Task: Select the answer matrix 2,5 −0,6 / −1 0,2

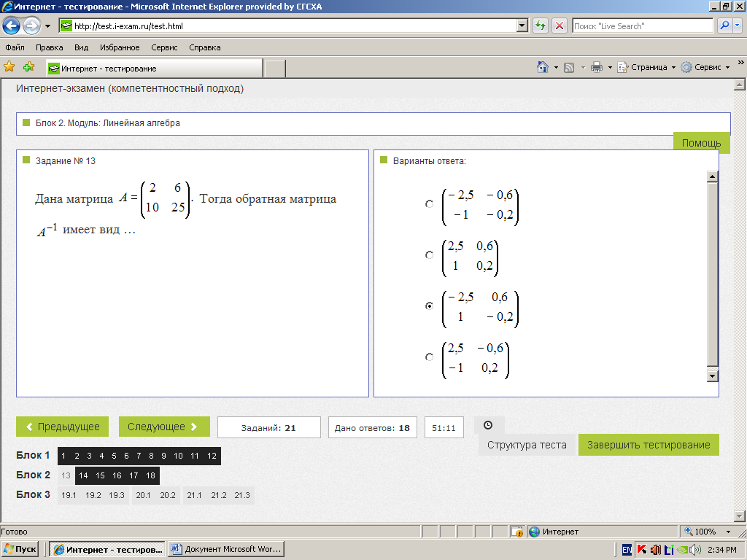Action: click(x=429, y=357)
